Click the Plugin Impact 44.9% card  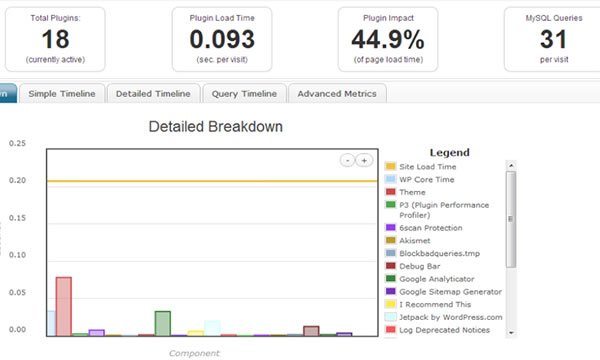(388, 39)
